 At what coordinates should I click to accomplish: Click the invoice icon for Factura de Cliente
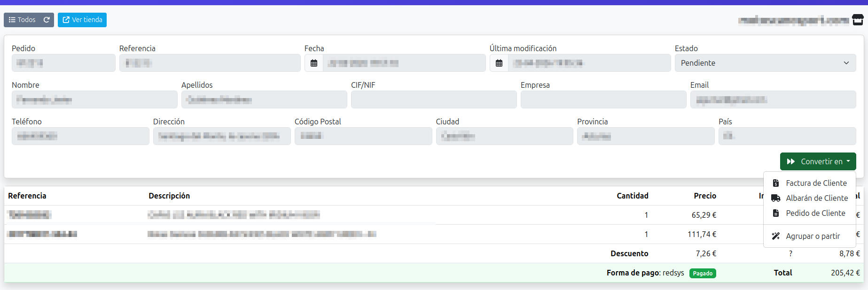[x=776, y=183]
